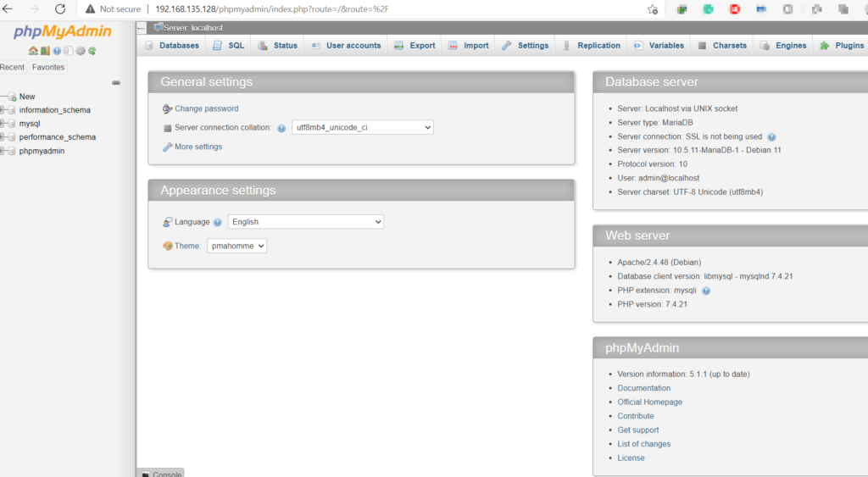Screen dimensions: 868x477
Task: Expand the phpmyadmin database node
Action: (3, 151)
